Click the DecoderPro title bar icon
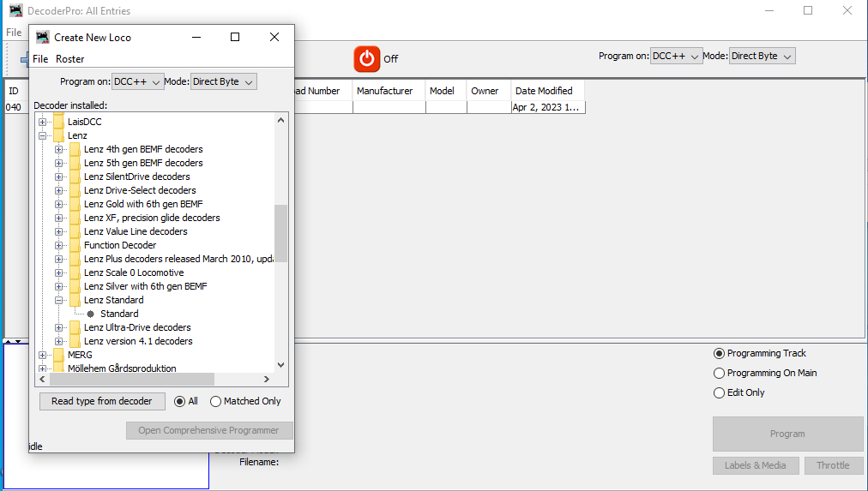 [x=16, y=10]
